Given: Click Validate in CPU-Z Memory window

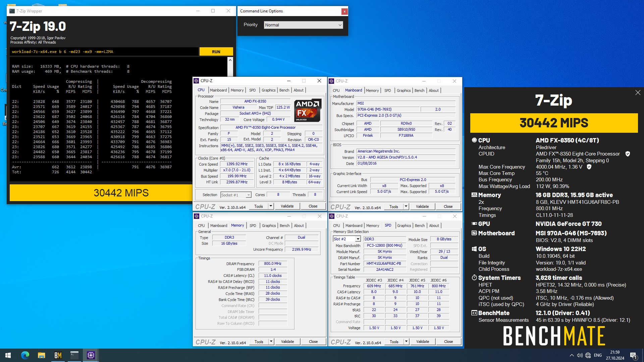Looking at the screenshot, I should pos(287,342).
